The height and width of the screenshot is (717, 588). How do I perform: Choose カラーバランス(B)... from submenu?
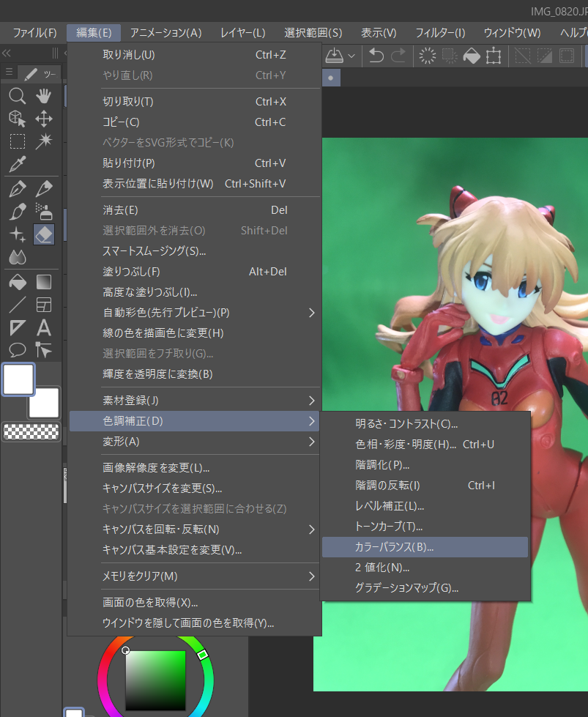[x=425, y=547]
